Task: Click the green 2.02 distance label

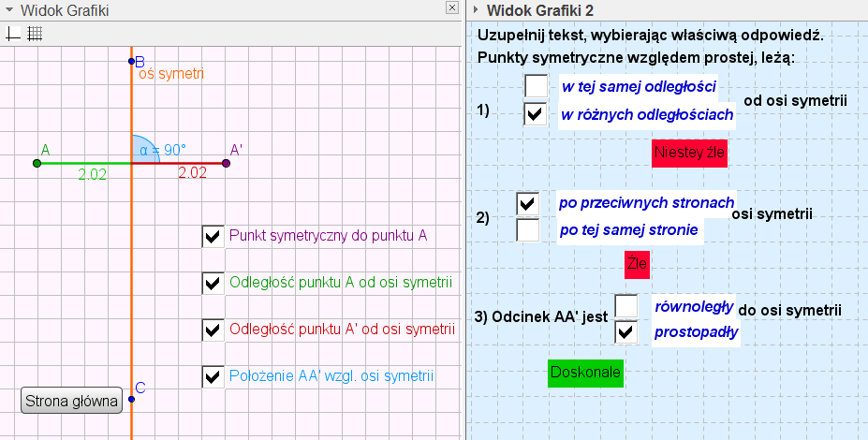Action: tap(93, 174)
